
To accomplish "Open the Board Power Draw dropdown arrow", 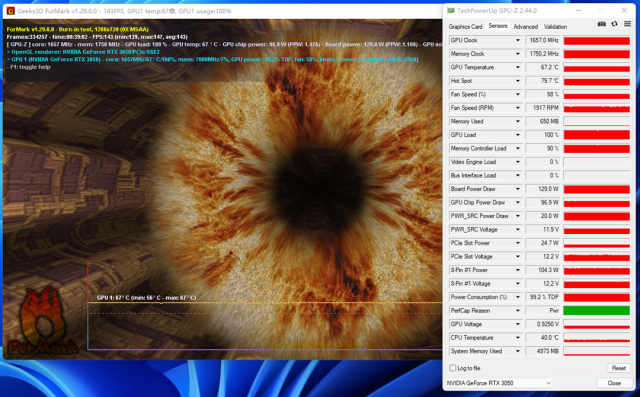I will pyautogui.click(x=518, y=189).
